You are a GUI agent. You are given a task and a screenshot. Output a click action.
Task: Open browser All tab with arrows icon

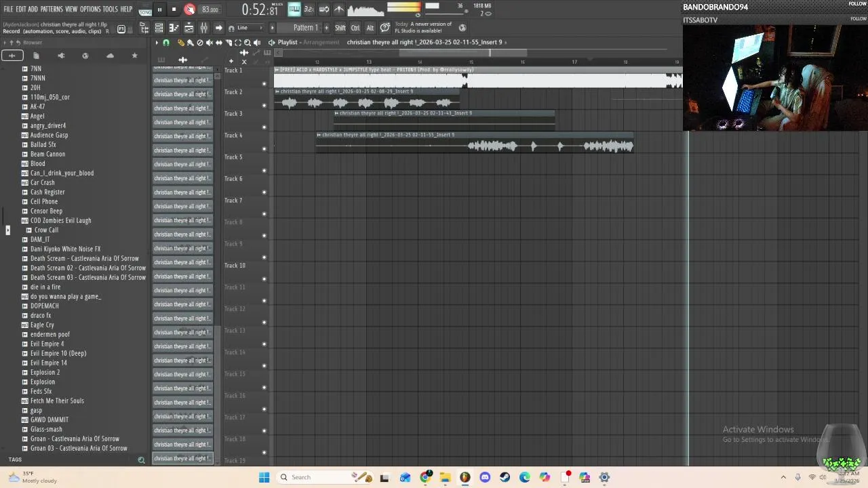click(12, 56)
